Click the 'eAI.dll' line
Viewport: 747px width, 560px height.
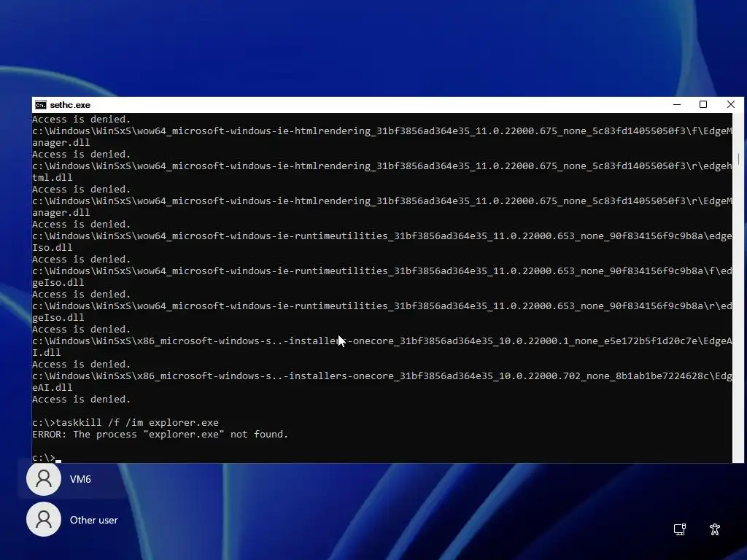pyautogui.click(x=53, y=388)
